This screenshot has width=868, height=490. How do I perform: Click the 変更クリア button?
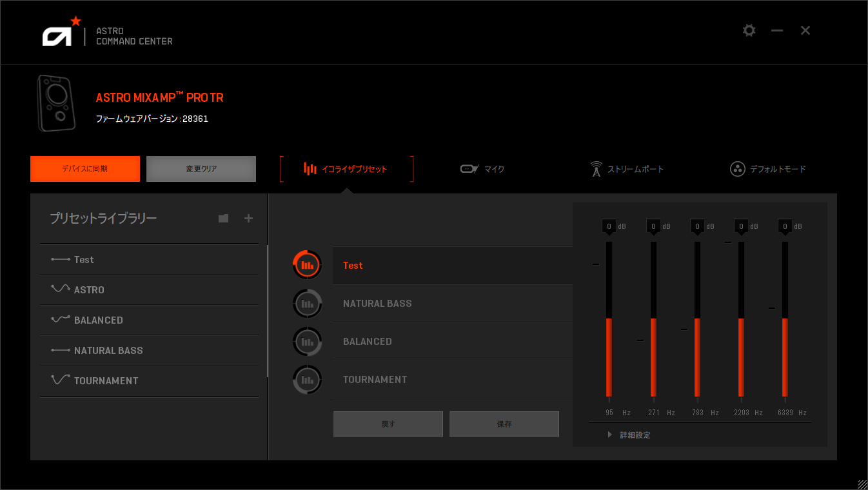(201, 169)
